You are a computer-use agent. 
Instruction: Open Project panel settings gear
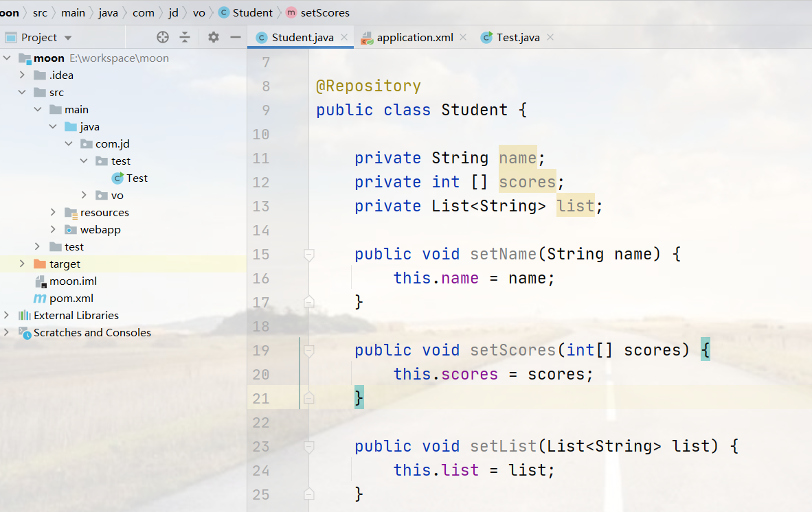pos(214,37)
